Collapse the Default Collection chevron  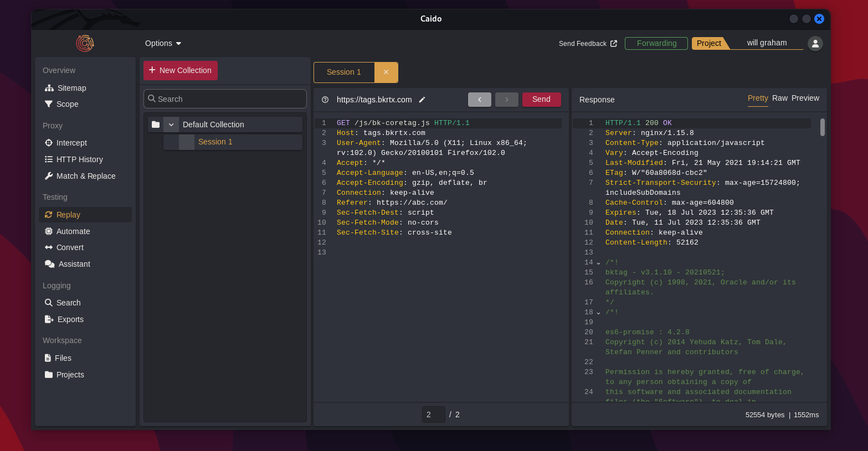(171, 125)
